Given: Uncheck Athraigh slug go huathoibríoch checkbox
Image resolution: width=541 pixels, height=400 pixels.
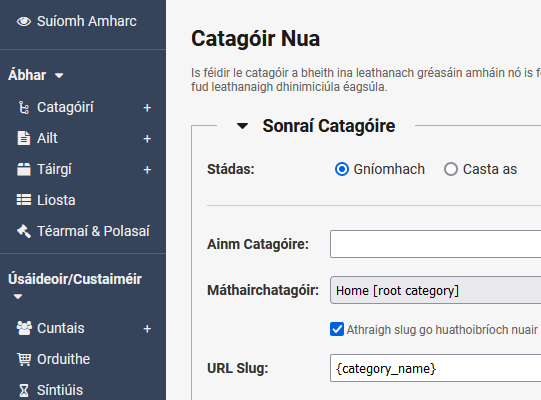Looking at the screenshot, I should [x=337, y=329].
